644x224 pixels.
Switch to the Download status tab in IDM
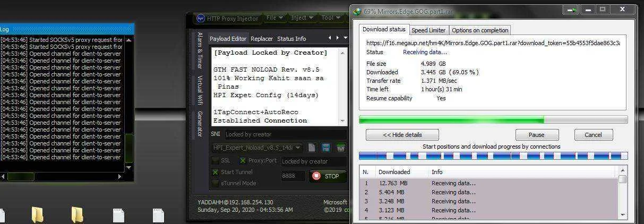pos(384,29)
